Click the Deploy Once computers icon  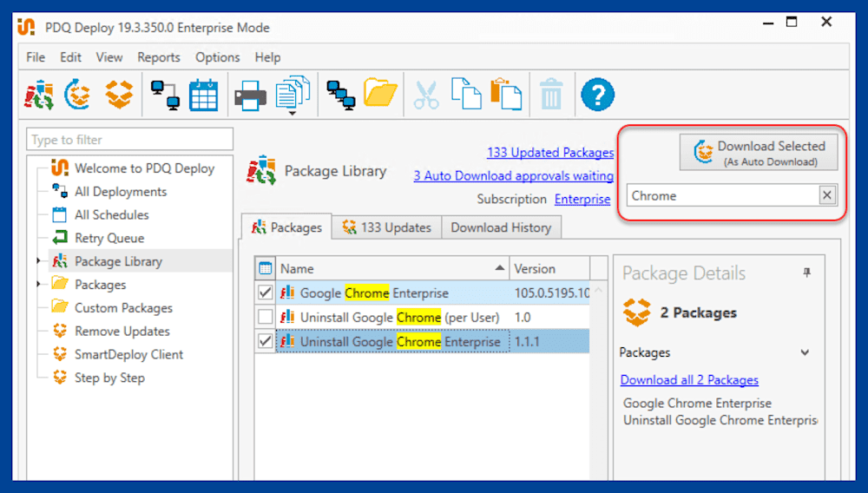[x=165, y=95]
